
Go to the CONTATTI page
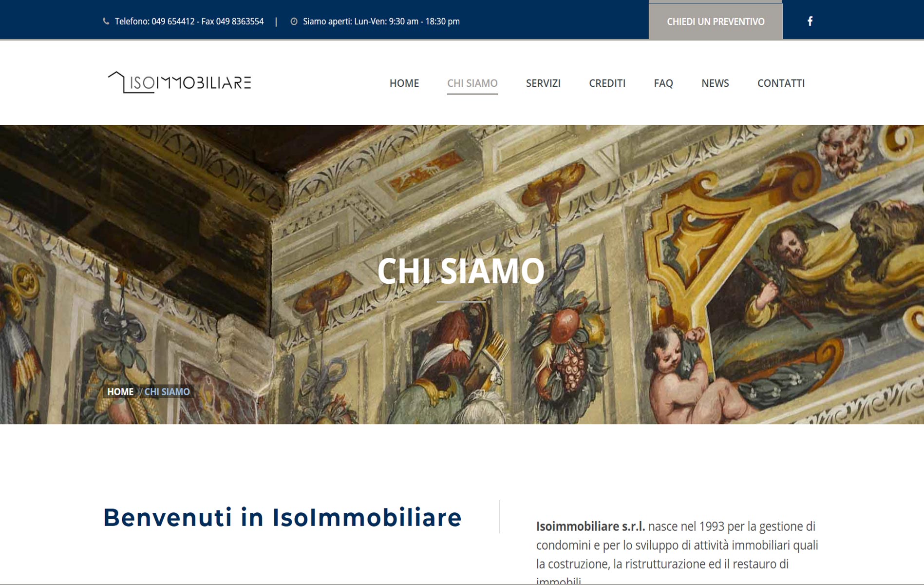(781, 83)
